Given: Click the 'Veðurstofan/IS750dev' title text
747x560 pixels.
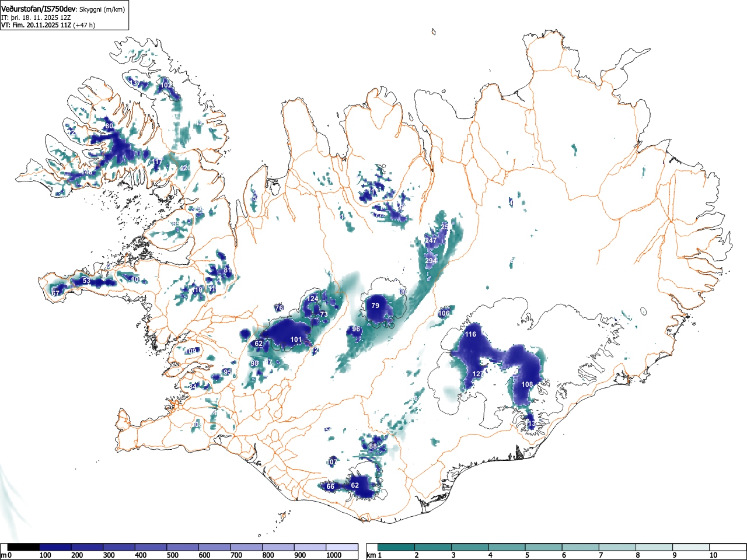Looking at the screenshot, I should pos(39,9).
